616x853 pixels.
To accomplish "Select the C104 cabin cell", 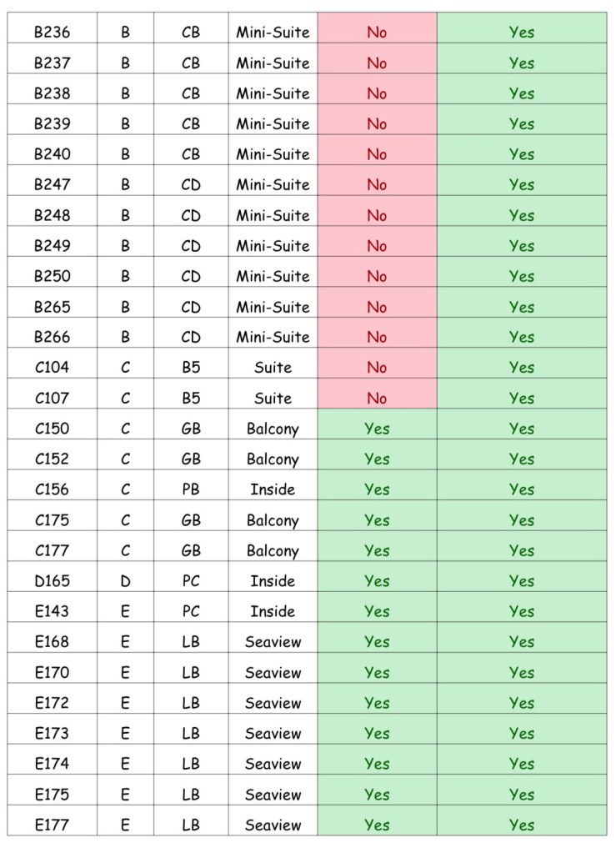I will pyautogui.click(x=52, y=368).
